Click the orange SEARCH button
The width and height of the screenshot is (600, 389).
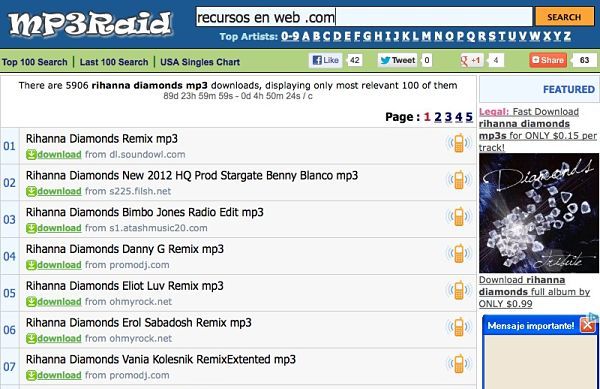[564, 17]
